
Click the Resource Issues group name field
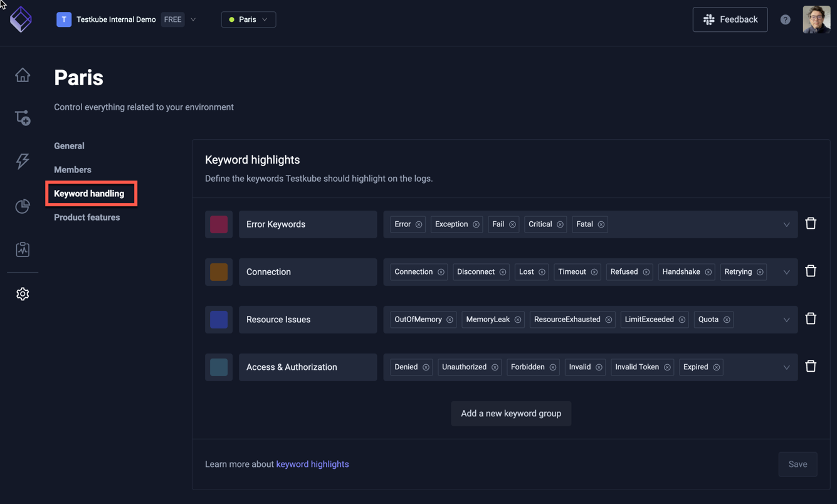tap(307, 319)
